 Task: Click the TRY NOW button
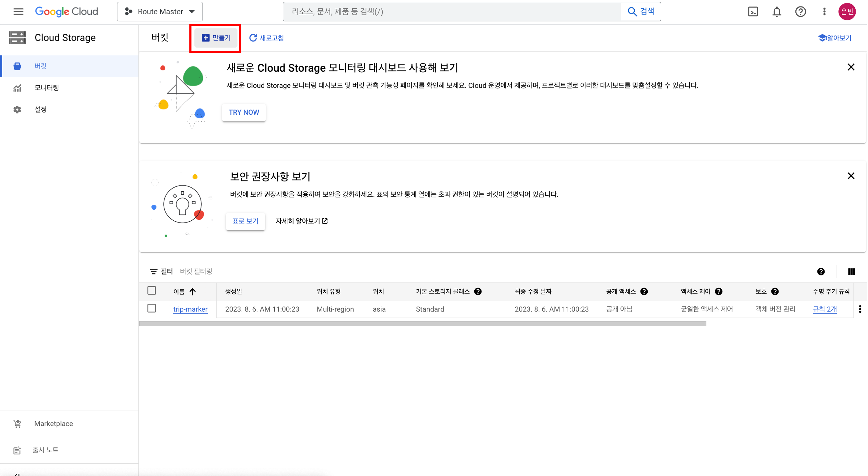[x=243, y=112]
